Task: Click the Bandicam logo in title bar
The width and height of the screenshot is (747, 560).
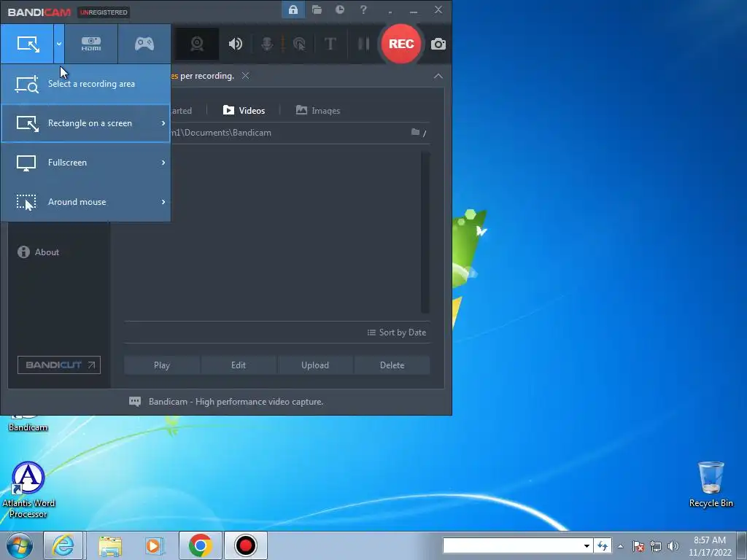Action: [x=39, y=12]
